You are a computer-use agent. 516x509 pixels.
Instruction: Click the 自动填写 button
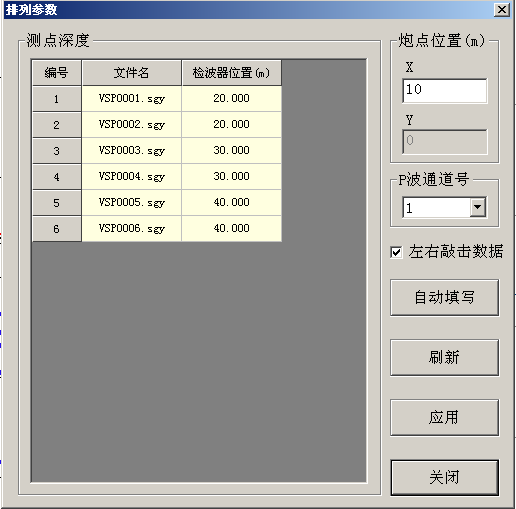point(444,298)
